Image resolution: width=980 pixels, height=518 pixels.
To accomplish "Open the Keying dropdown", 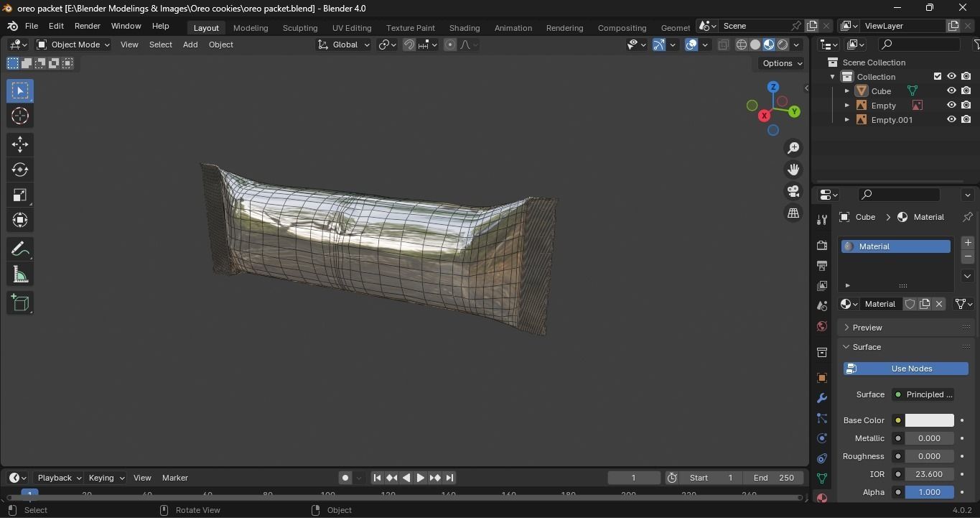I will 106,478.
